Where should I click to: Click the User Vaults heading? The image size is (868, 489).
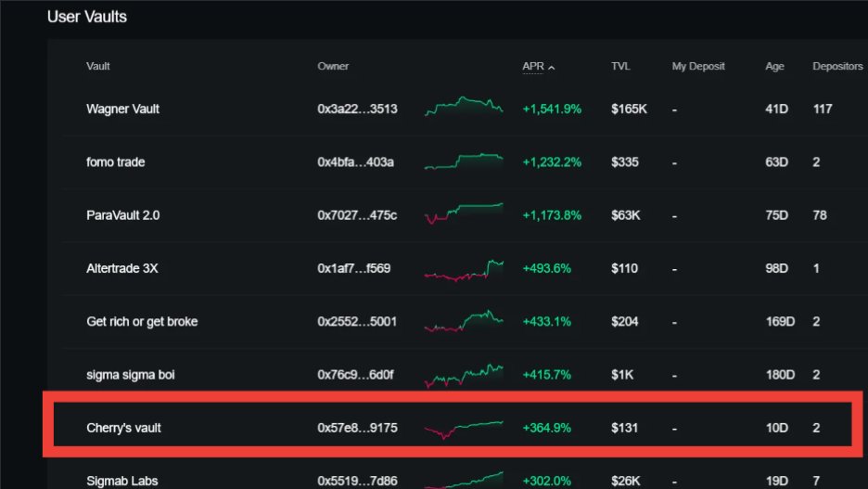(x=87, y=17)
